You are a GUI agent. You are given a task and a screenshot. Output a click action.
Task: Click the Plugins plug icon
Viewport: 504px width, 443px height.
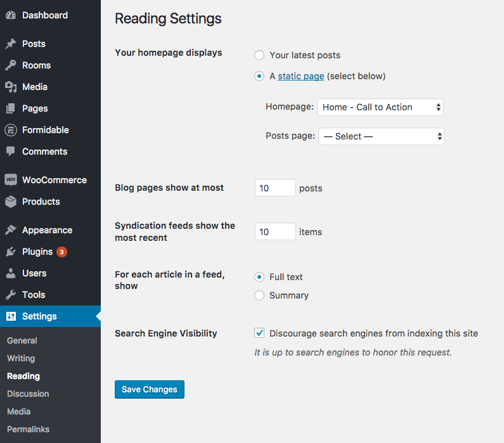pyautogui.click(x=11, y=252)
